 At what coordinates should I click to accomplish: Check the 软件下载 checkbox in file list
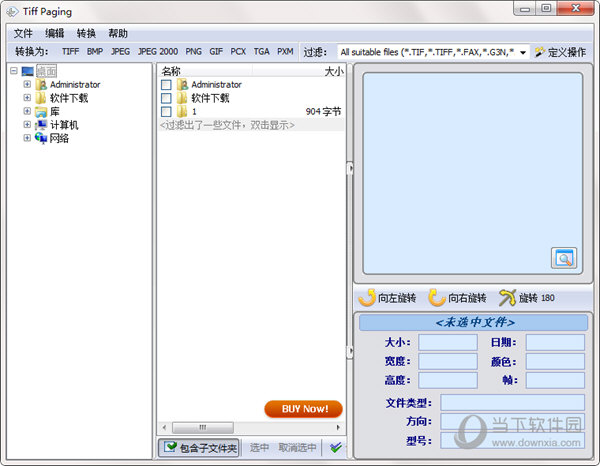(x=166, y=98)
